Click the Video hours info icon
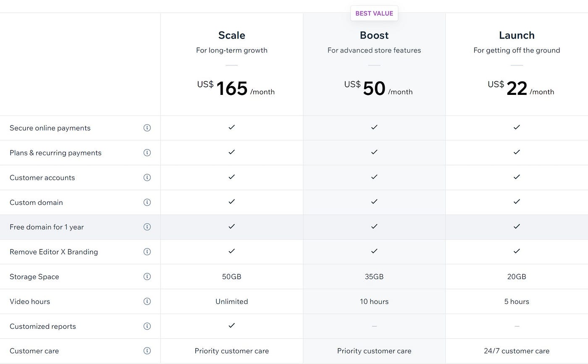Image resolution: width=588 pixels, height=364 pixels. pos(147,301)
